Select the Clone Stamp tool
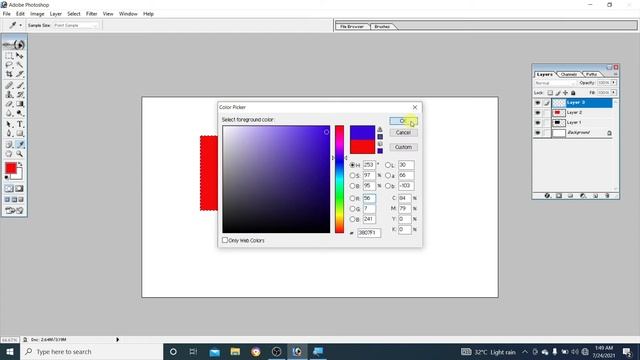The image size is (640, 360). point(9,95)
